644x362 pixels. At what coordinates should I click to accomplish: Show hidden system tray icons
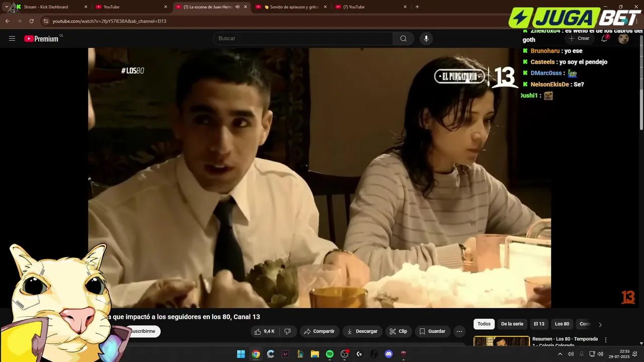[560, 354]
